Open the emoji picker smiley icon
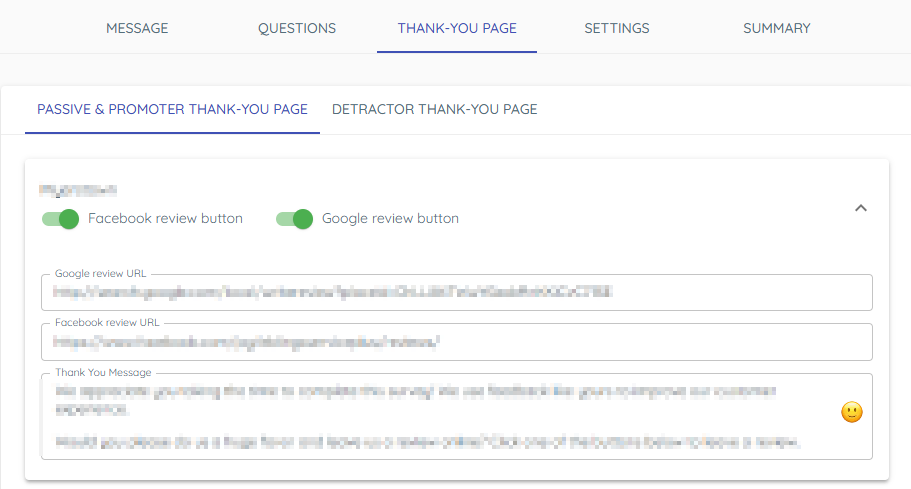The image size is (911, 489). coord(851,412)
